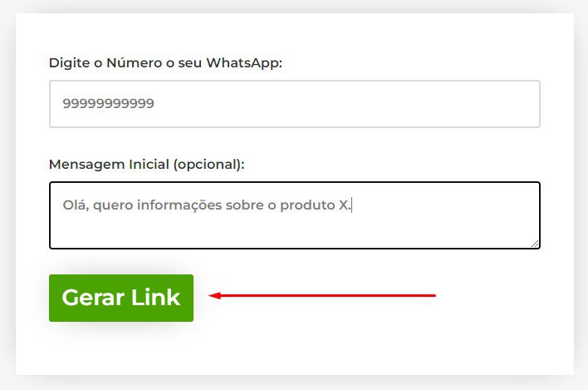Click the word 'WhatsApp' in the first label

[x=243, y=63]
